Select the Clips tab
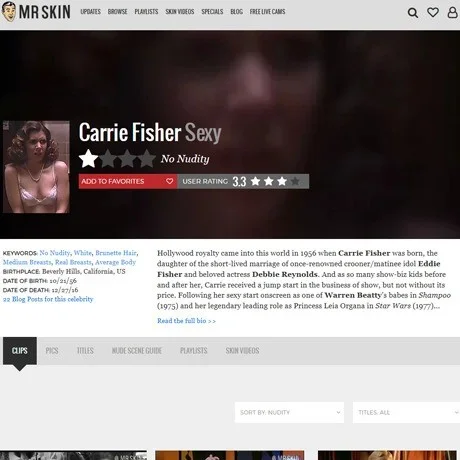 (x=20, y=351)
